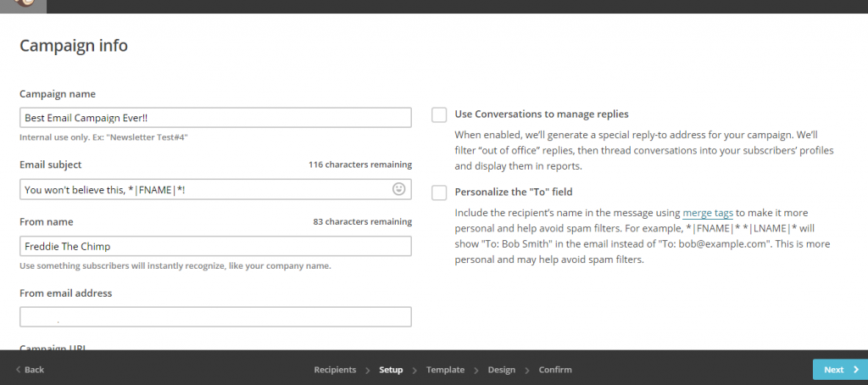This screenshot has height=385, width=868.
Task: Enable Use Conversations to manage replies
Action: 439,114
